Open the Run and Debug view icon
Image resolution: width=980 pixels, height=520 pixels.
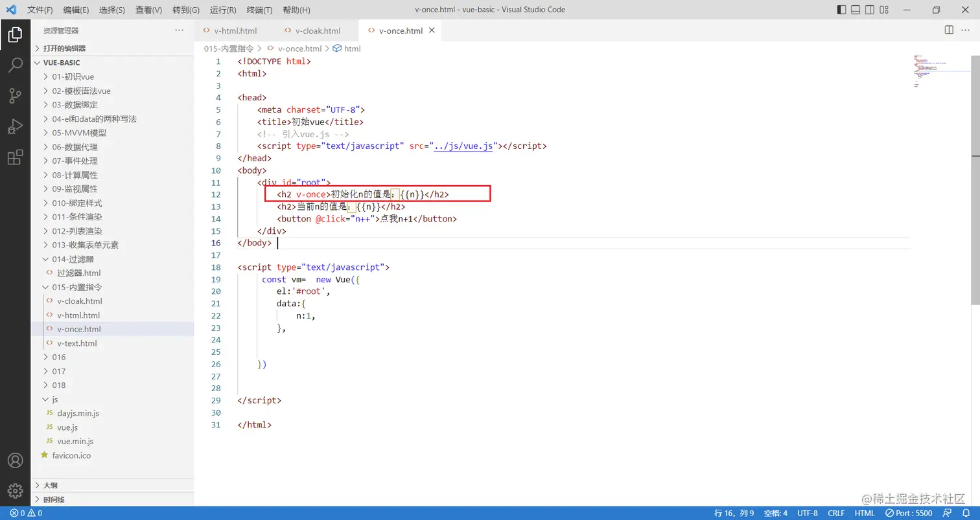point(15,126)
